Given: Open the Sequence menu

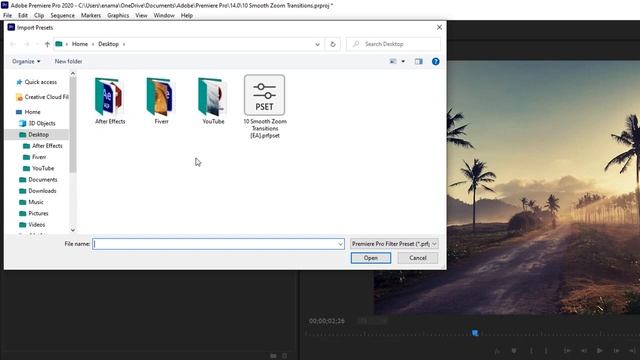Looking at the screenshot, I should [62, 16].
